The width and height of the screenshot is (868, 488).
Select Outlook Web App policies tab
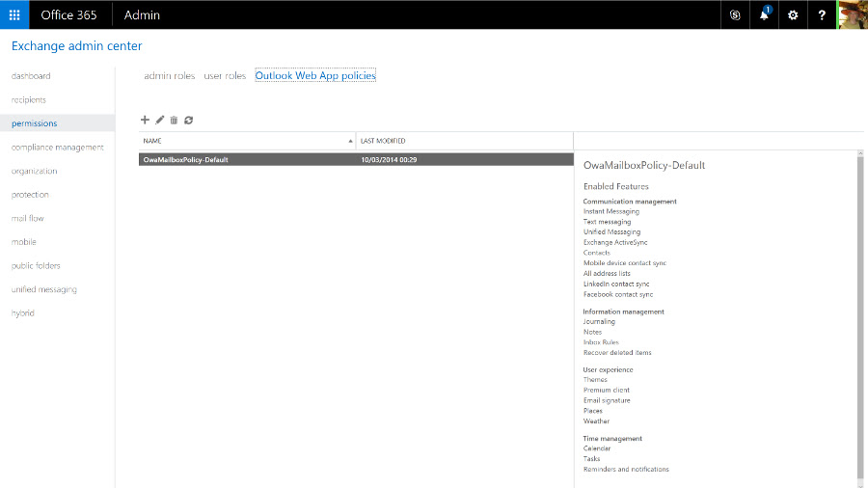(315, 75)
